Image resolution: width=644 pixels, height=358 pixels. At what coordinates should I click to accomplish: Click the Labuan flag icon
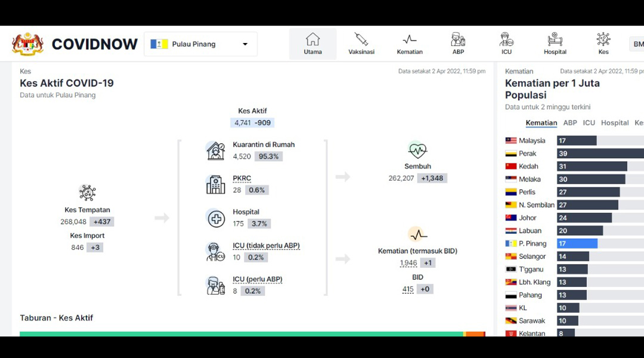click(511, 230)
